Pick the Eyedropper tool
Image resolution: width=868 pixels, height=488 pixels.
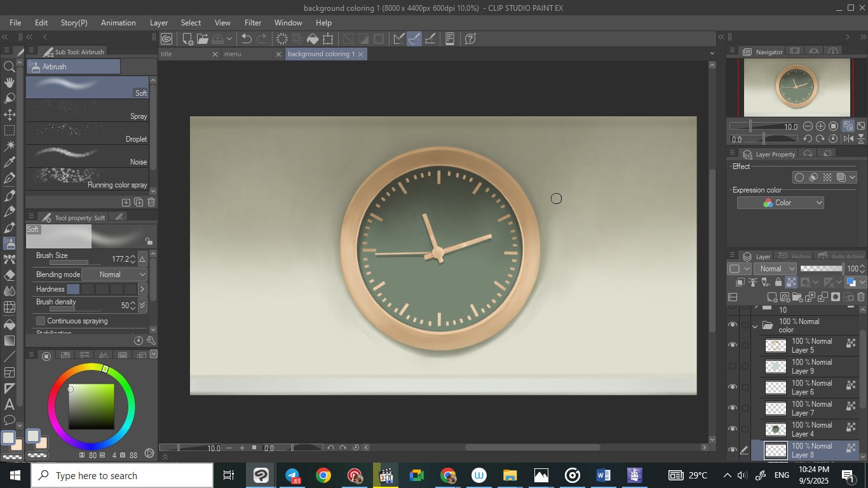tap(10, 163)
